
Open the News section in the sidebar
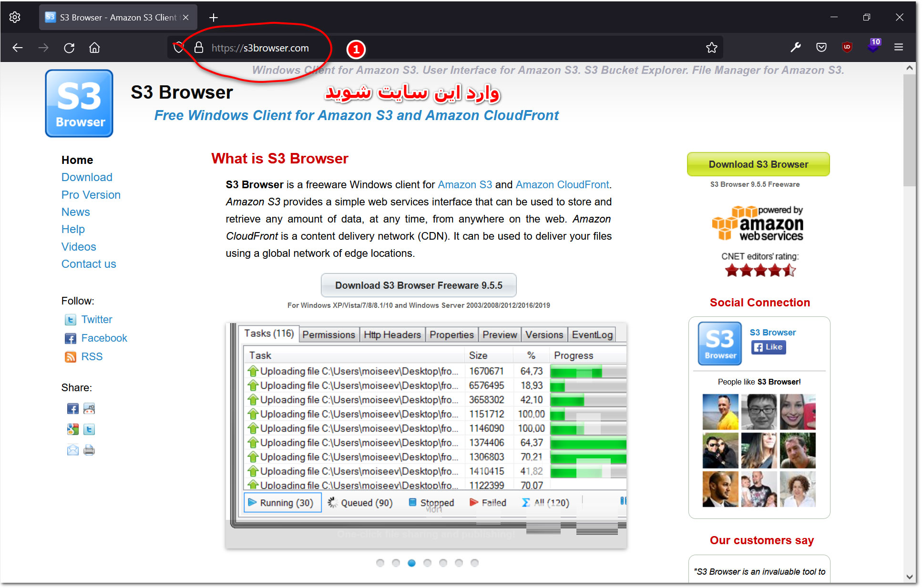[75, 212]
